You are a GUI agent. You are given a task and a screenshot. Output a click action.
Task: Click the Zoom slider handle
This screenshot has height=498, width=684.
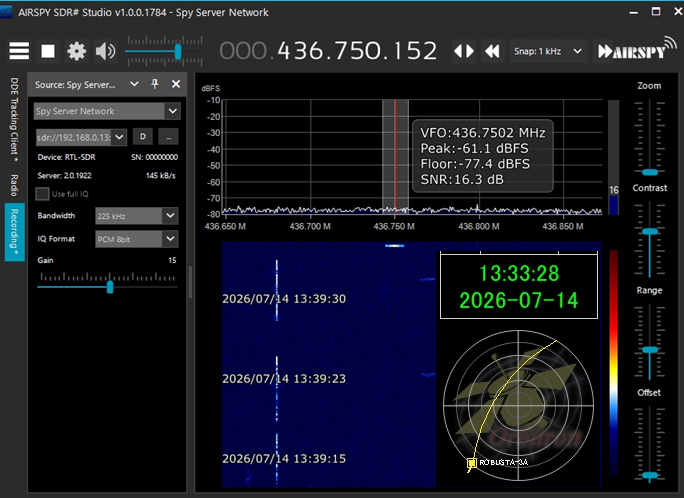(x=650, y=172)
